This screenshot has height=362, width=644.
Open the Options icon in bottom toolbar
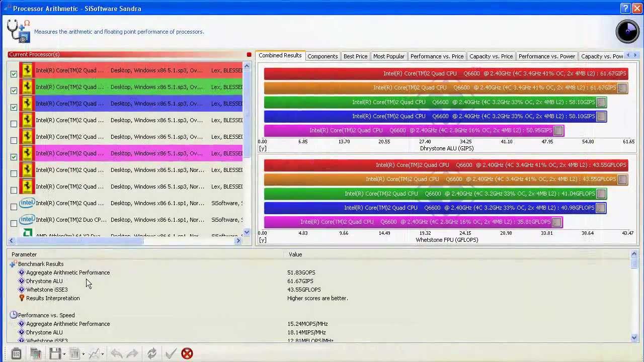pyautogui.click(x=16, y=353)
